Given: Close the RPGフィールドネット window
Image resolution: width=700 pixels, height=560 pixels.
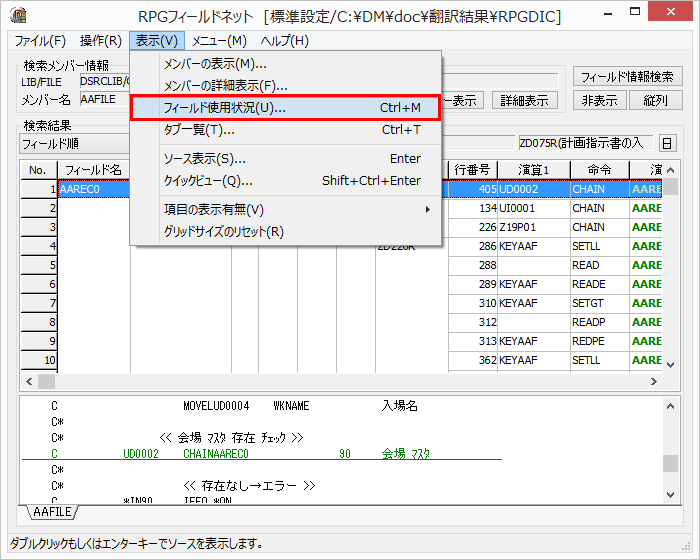Looking at the screenshot, I should (671, 12).
